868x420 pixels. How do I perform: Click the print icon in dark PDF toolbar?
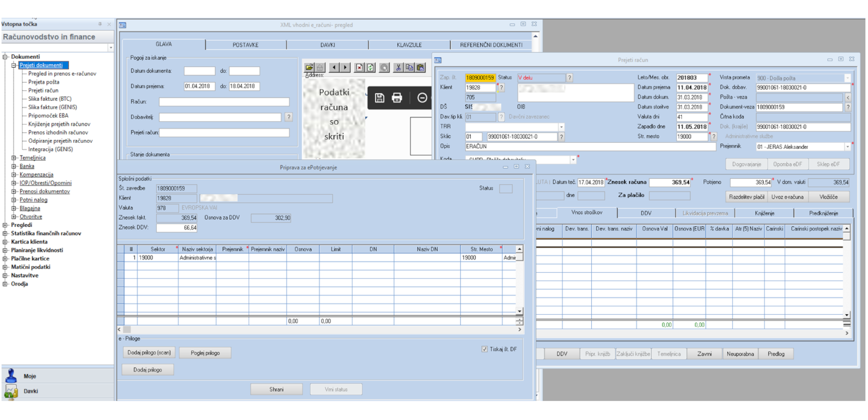(x=397, y=98)
